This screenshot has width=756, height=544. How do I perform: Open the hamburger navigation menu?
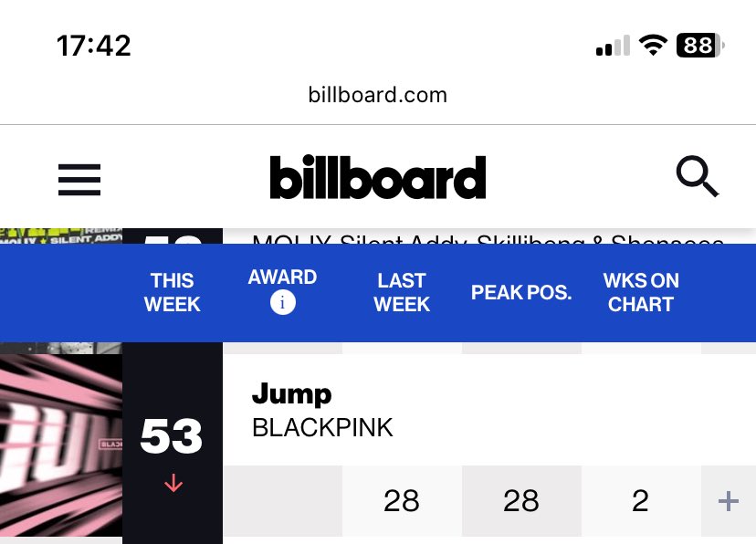[x=79, y=180]
